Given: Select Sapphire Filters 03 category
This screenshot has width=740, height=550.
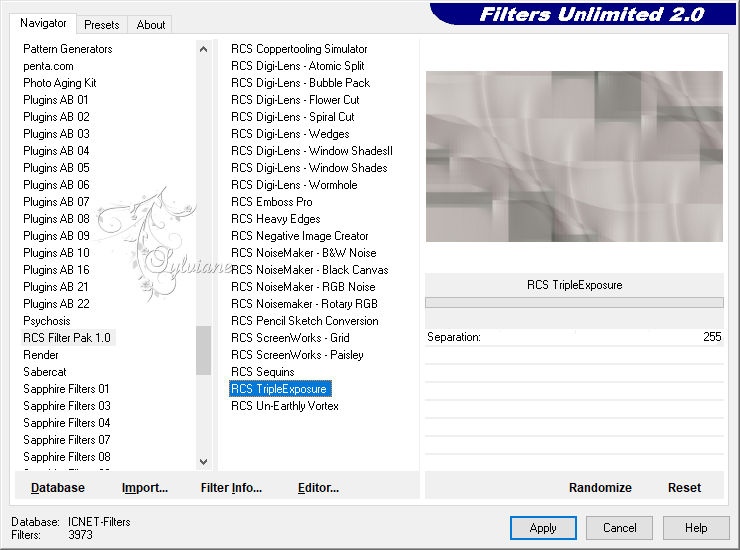Looking at the screenshot, I should [x=67, y=406].
